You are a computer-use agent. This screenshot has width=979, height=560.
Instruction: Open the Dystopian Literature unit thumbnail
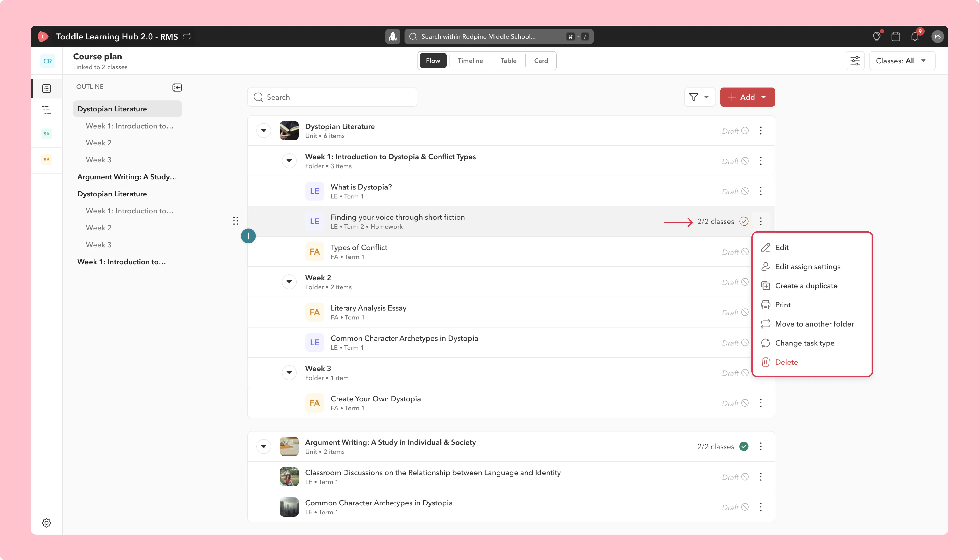click(x=289, y=131)
